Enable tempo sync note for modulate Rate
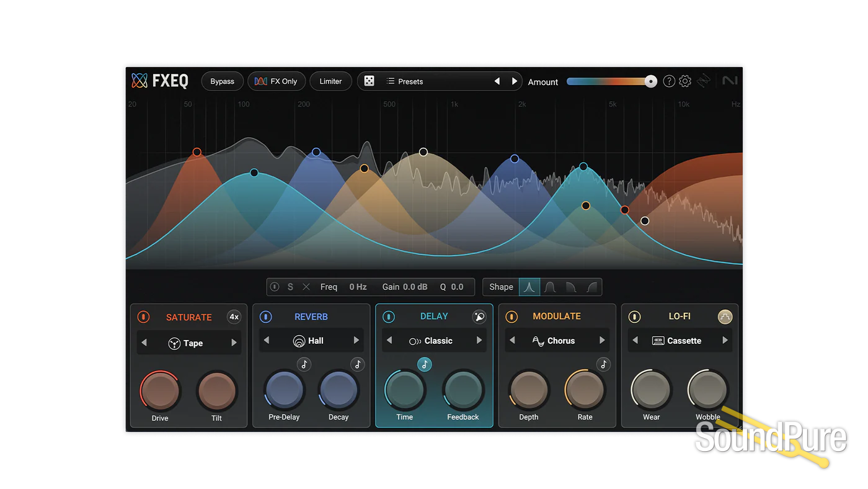The width and height of the screenshot is (868, 489). point(603,364)
